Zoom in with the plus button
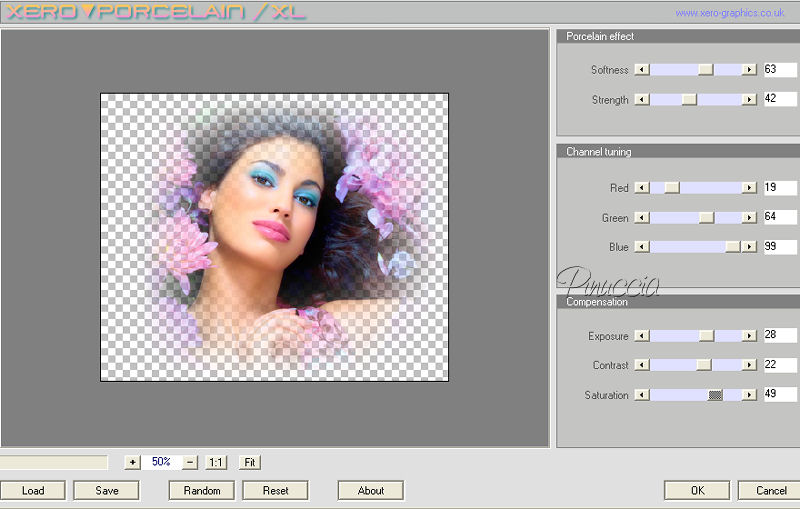The width and height of the screenshot is (800, 509). click(132, 463)
